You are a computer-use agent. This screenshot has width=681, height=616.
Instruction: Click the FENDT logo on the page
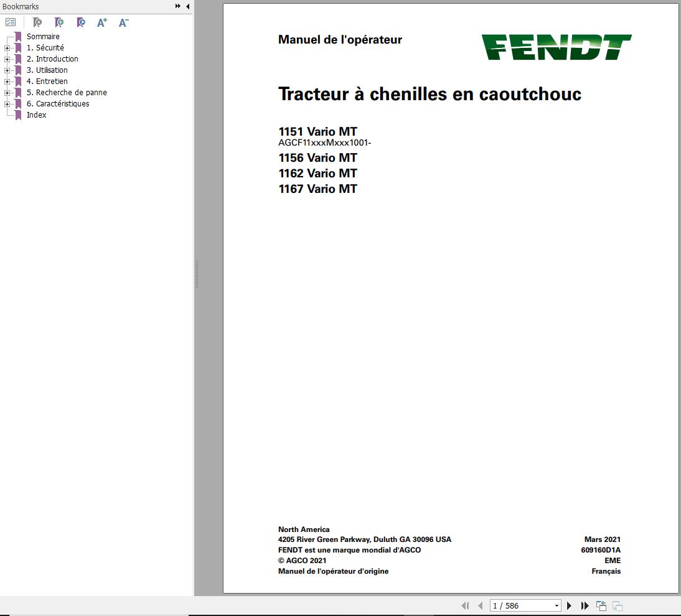coord(557,47)
